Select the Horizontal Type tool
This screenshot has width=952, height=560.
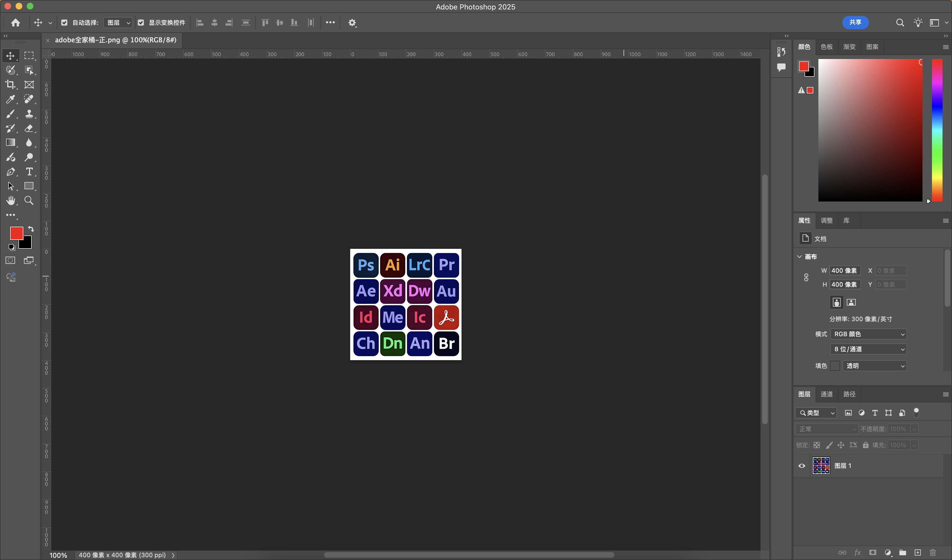29,172
